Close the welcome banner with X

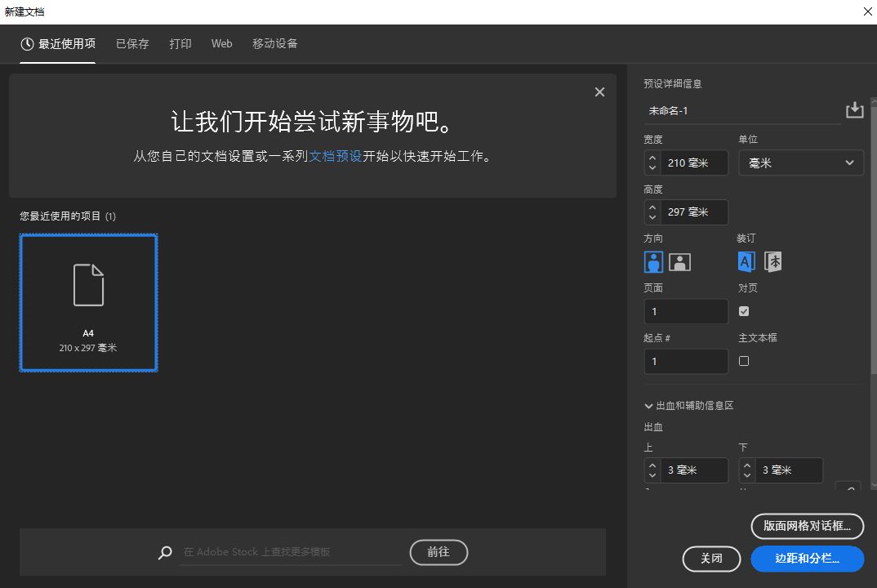click(x=599, y=91)
